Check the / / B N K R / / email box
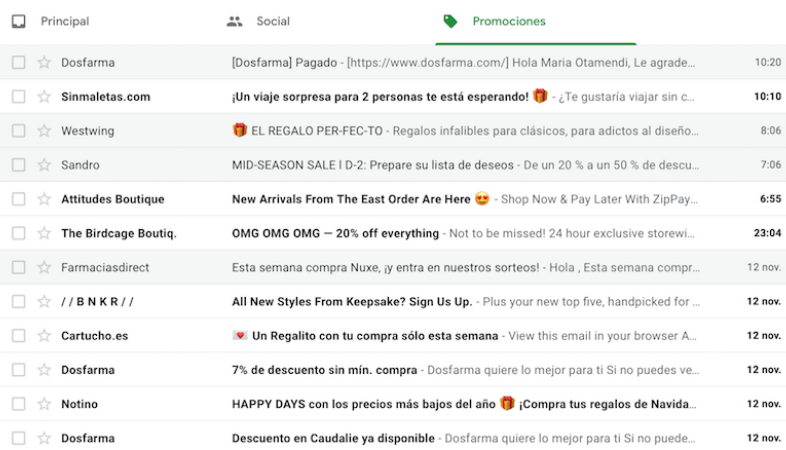Viewport: 786px width, 450px height. (19, 302)
